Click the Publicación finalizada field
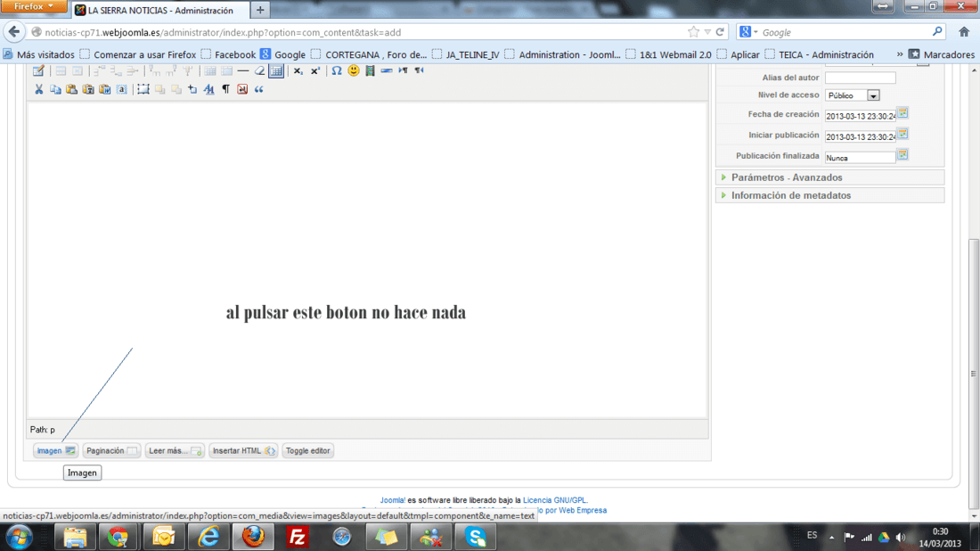Screen dimensions: 980x551 (860, 158)
